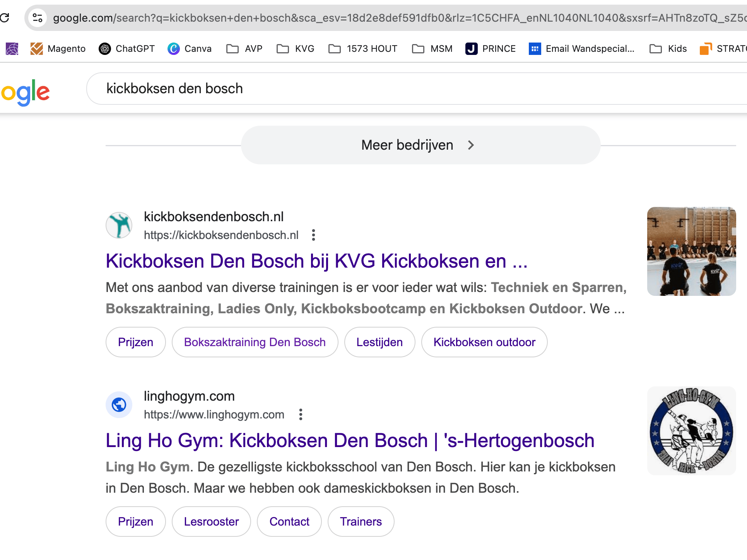Open the 1573 HOUT bookmarks folder
The image size is (747, 560).
[363, 49]
